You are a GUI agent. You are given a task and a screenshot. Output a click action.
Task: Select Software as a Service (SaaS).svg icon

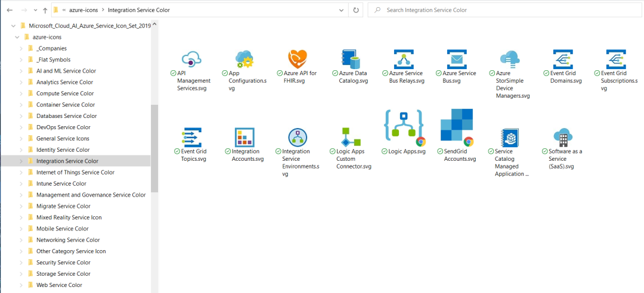click(x=563, y=138)
